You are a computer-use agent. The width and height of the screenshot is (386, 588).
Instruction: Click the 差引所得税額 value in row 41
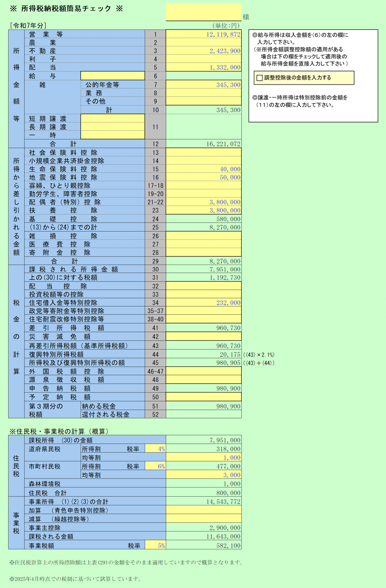[204, 328]
